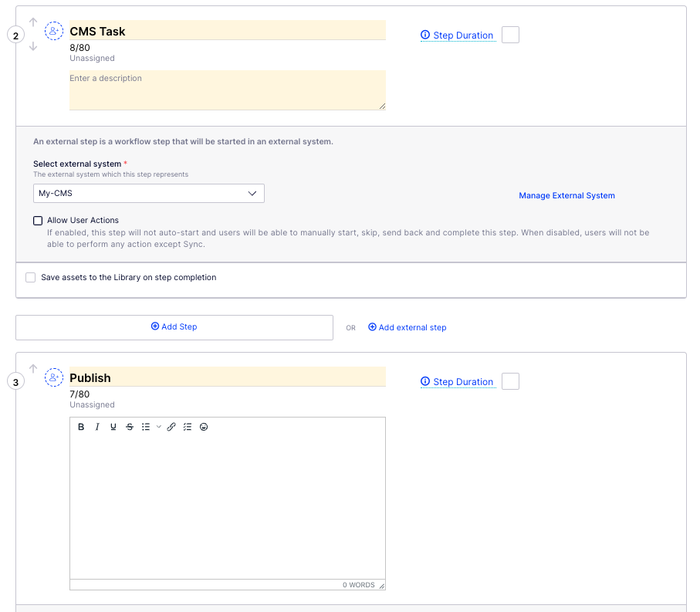Apply italic formatting in the editor toolbar

[97, 427]
